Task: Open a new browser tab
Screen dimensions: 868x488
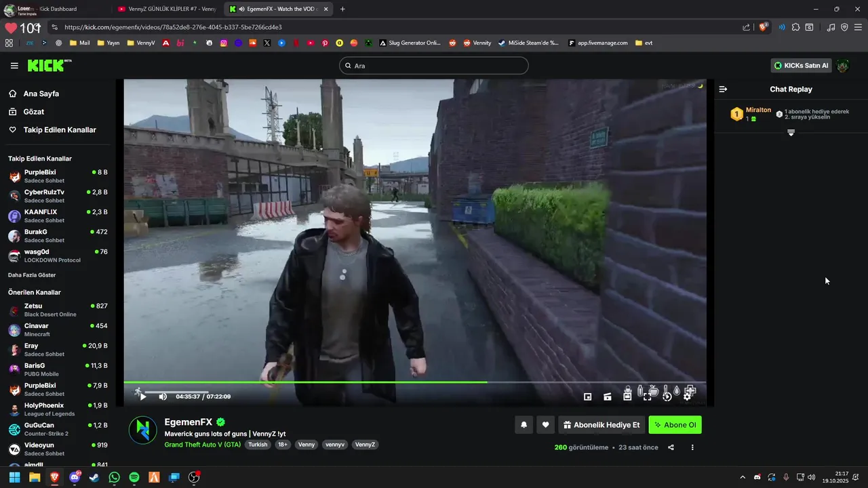Action: 342,9
